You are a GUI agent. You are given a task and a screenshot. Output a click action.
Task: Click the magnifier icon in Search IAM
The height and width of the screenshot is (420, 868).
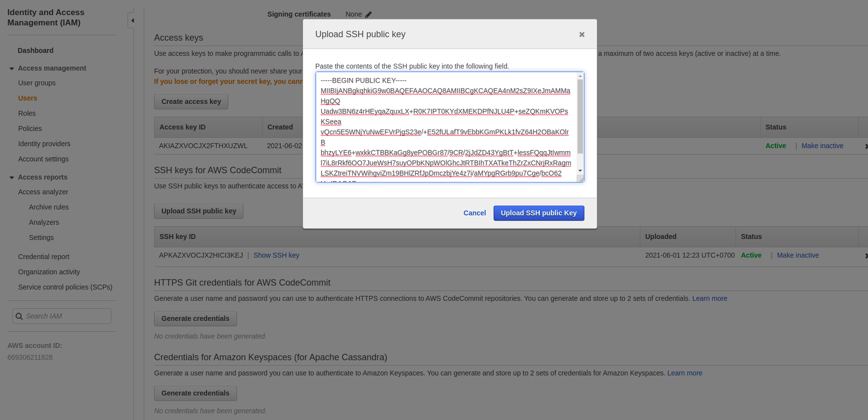(x=19, y=316)
